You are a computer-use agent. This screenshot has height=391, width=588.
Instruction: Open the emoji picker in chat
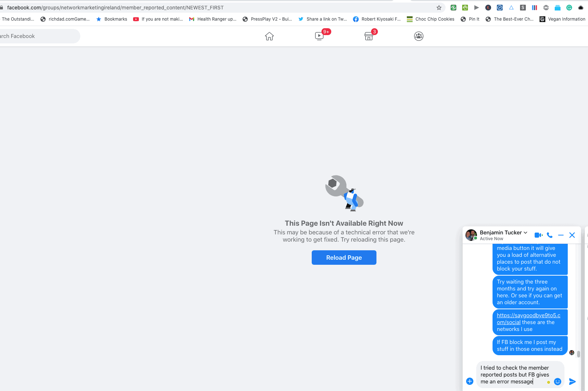(558, 382)
